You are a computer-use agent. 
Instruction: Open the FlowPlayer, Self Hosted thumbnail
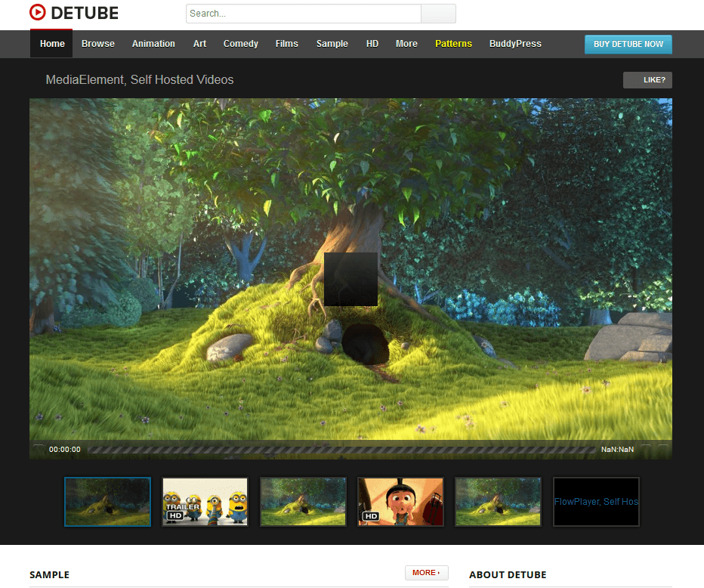596,502
